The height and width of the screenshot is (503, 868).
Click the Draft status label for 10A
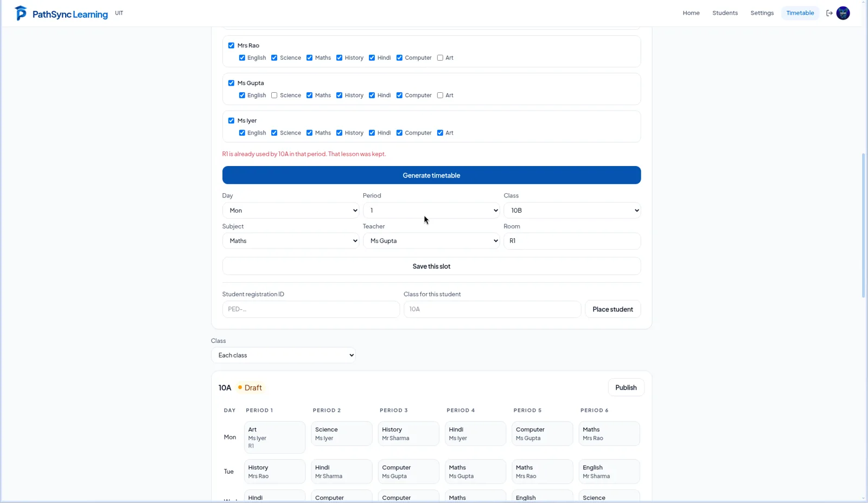click(x=250, y=387)
